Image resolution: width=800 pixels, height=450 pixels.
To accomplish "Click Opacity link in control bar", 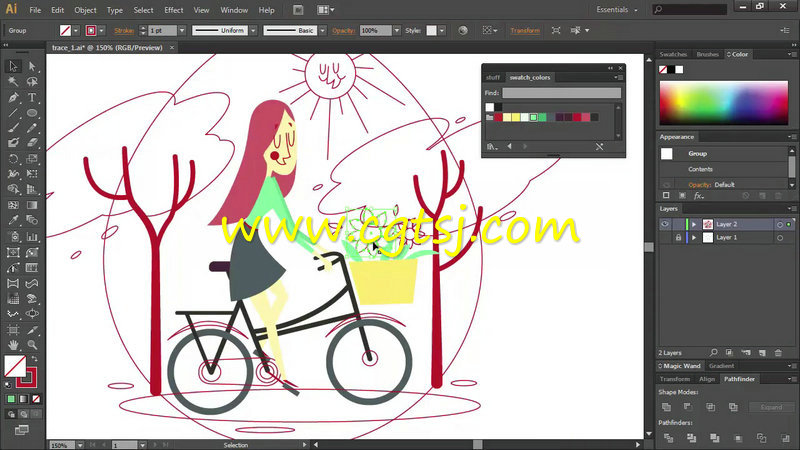I will tap(343, 31).
